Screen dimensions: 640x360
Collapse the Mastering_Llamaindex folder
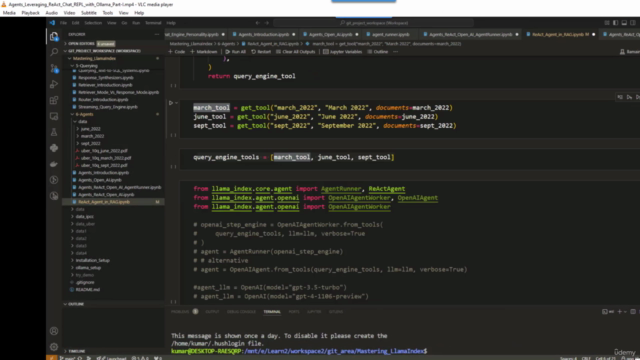pyautogui.click(x=94, y=58)
